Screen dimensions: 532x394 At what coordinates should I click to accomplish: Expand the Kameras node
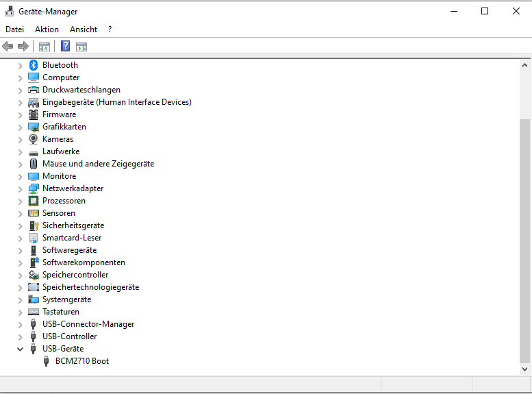[x=20, y=140]
